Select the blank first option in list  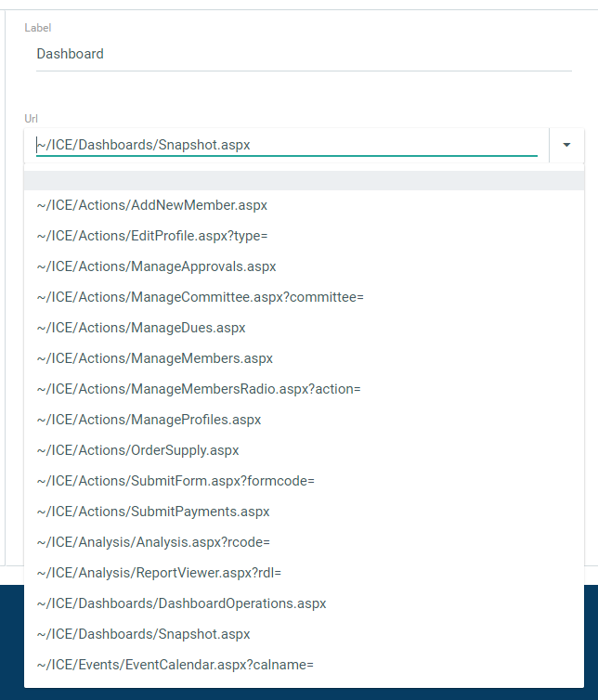304,180
